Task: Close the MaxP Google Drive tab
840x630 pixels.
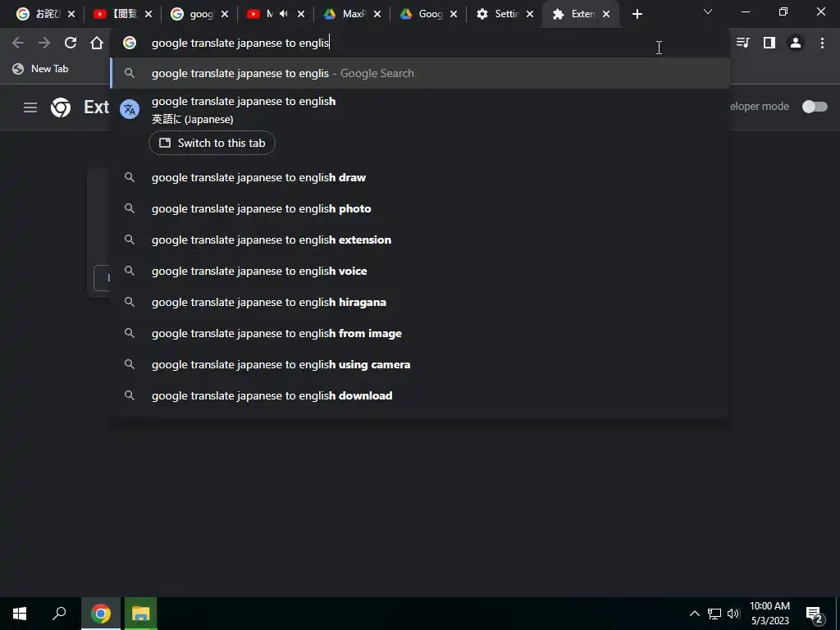Action: (377, 15)
